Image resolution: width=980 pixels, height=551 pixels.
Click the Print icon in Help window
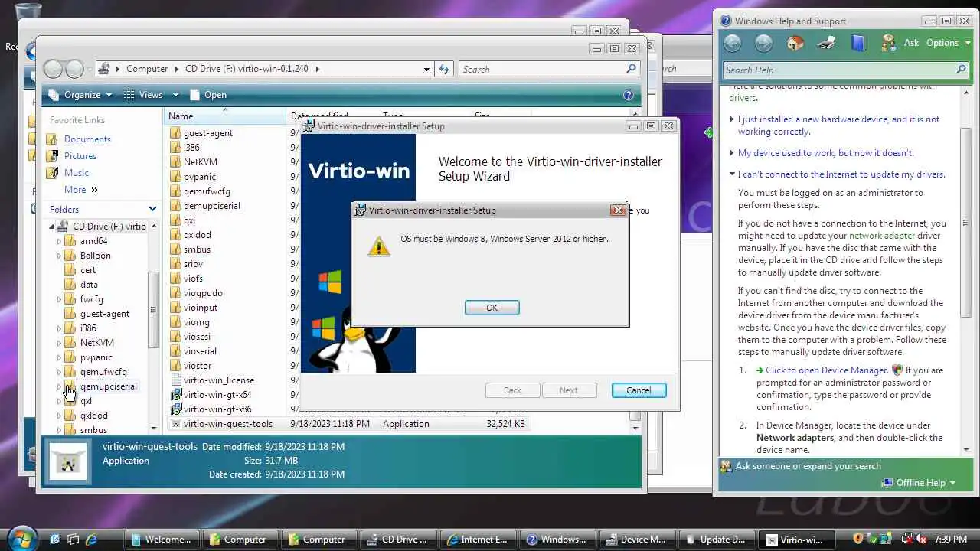tap(827, 44)
